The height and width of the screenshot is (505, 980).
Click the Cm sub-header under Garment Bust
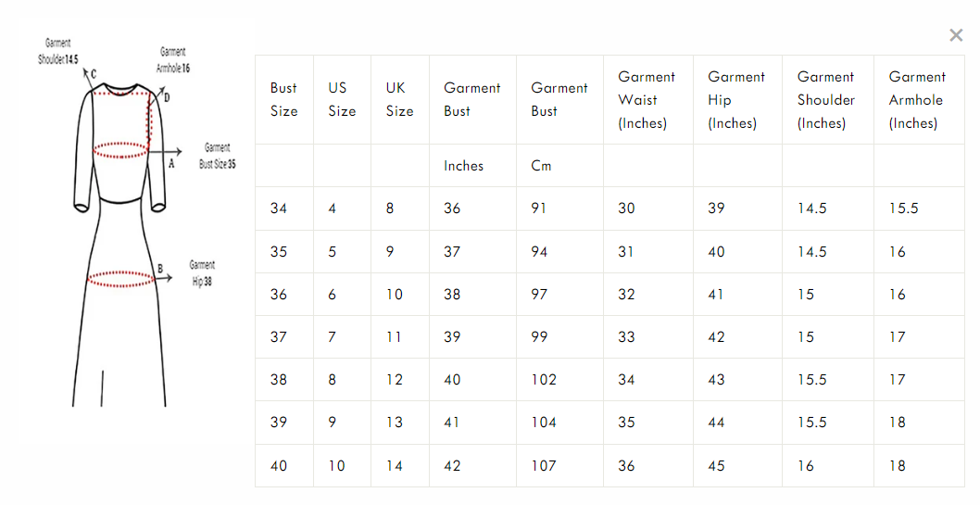(541, 166)
